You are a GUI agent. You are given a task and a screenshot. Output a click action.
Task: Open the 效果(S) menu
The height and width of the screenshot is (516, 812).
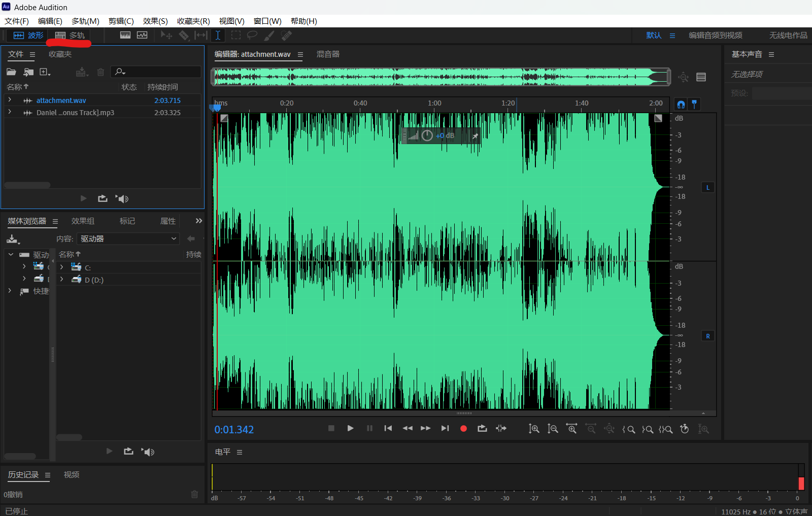click(155, 21)
